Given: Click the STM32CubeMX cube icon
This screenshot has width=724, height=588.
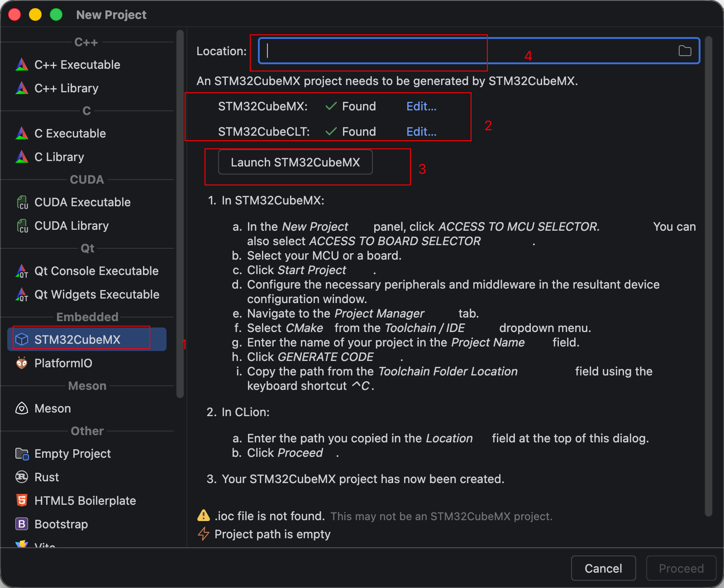Looking at the screenshot, I should [22, 340].
